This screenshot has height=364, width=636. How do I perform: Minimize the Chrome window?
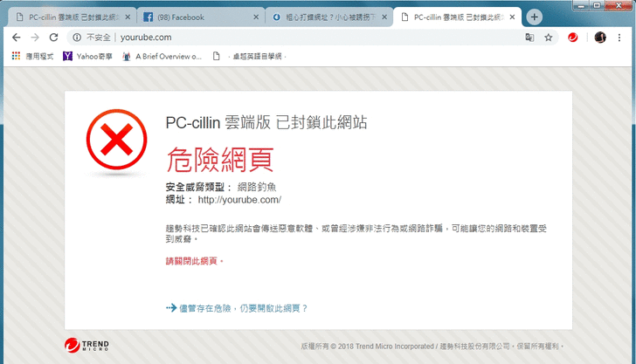[581, 6]
